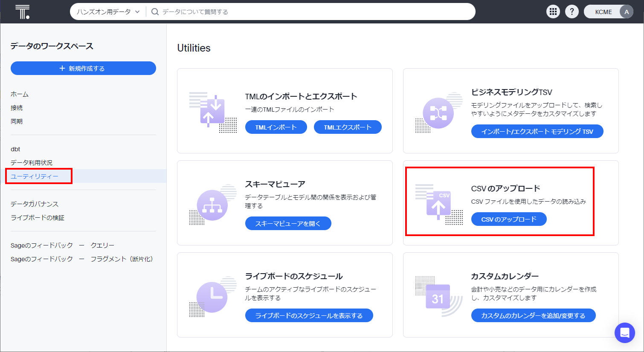Open the chat support bubble icon
Viewport: 644px width, 352px height.
click(x=624, y=333)
